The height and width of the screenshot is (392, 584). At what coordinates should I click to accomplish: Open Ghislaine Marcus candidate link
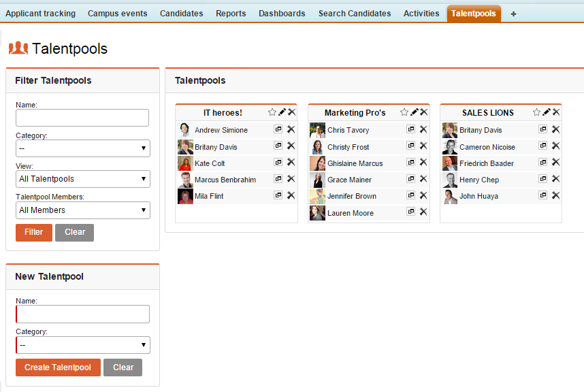(355, 163)
